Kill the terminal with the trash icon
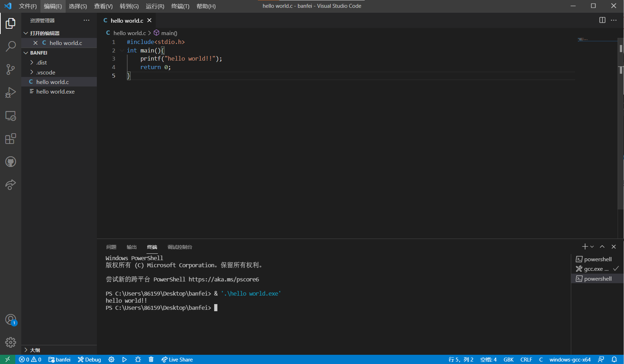This screenshot has height=364, width=624. coord(151,359)
